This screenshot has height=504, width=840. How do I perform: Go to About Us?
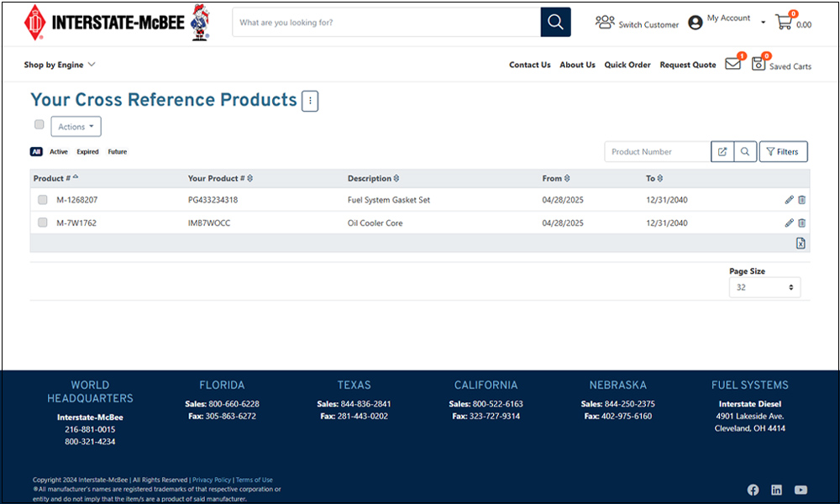[578, 65]
